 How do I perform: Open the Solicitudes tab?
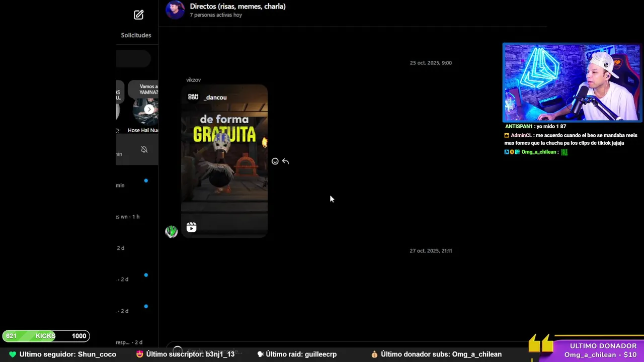(136, 35)
